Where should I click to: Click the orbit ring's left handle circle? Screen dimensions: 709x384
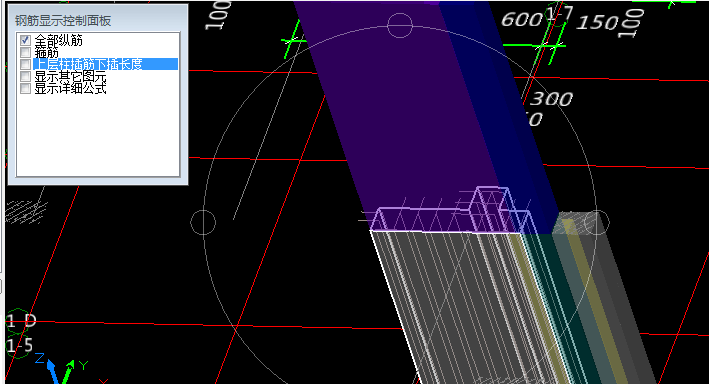(203, 223)
